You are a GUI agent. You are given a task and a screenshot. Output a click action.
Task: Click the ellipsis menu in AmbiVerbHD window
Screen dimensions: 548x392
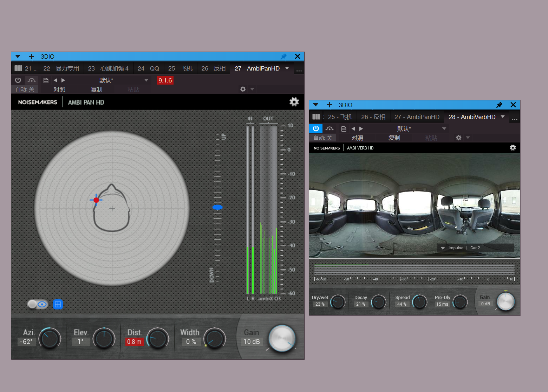515,119
